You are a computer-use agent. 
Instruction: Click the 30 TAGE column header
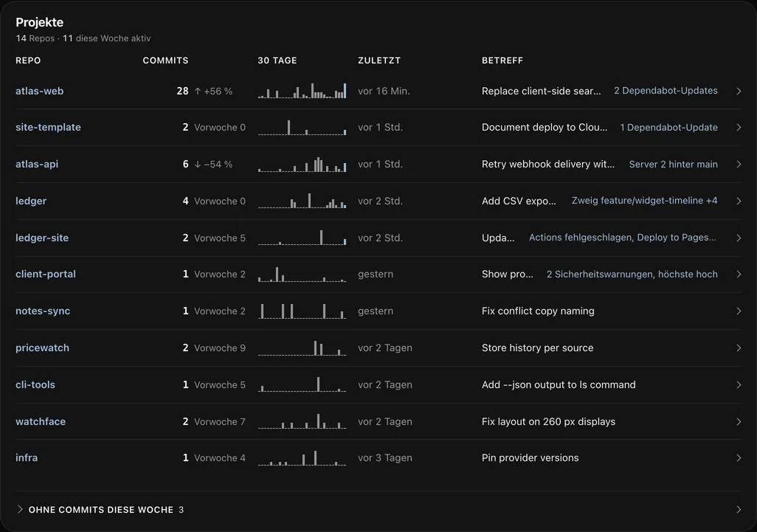(277, 61)
